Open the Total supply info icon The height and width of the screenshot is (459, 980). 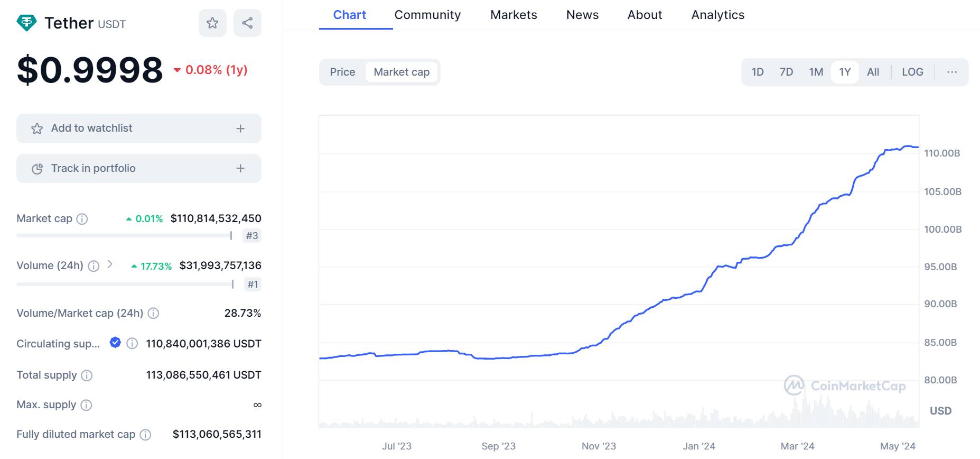[87, 375]
